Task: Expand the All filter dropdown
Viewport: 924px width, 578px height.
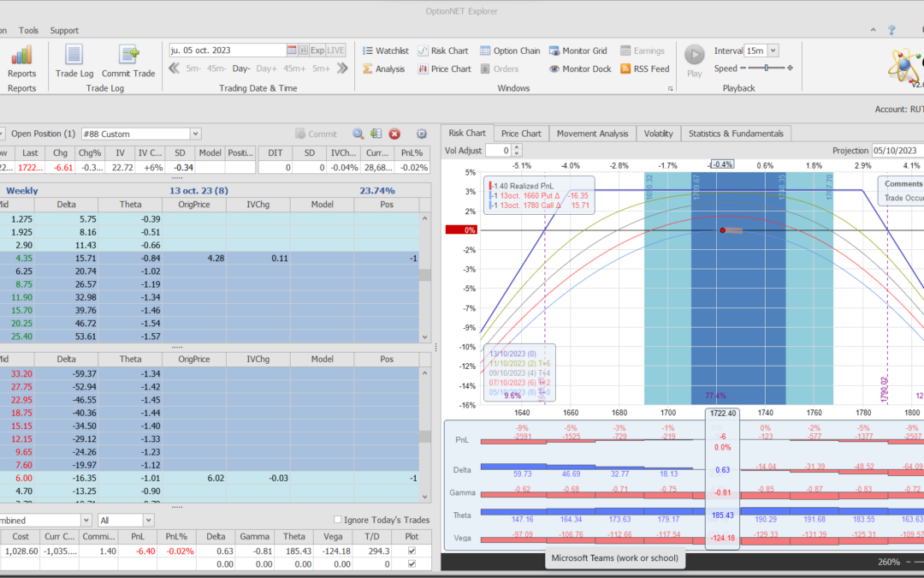Action: pos(147,520)
